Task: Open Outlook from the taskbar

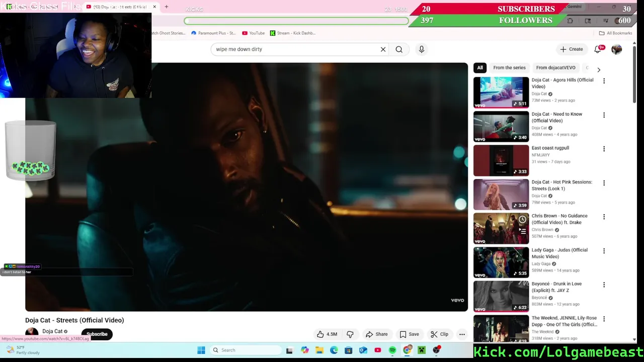Action: pyautogui.click(x=363, y=350)
